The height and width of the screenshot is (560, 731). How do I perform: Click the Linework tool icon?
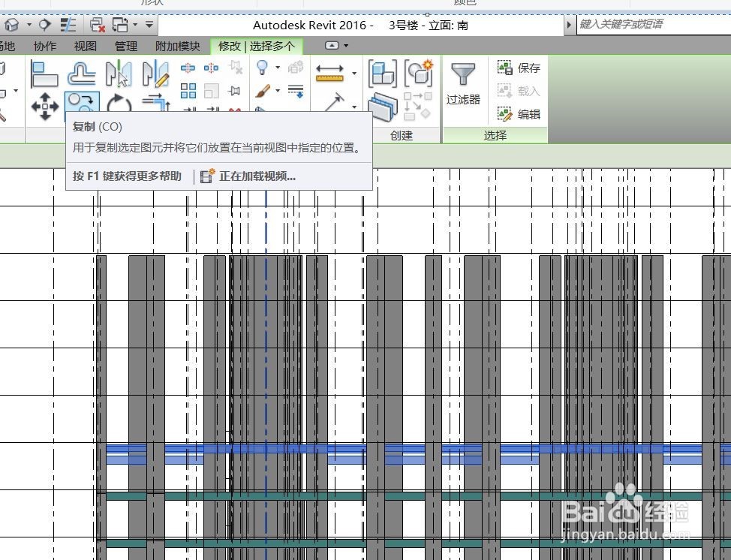point(296,91)
